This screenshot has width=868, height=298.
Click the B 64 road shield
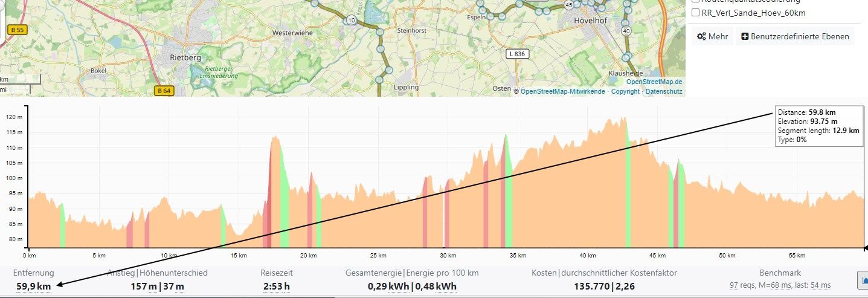click(164, 91)
